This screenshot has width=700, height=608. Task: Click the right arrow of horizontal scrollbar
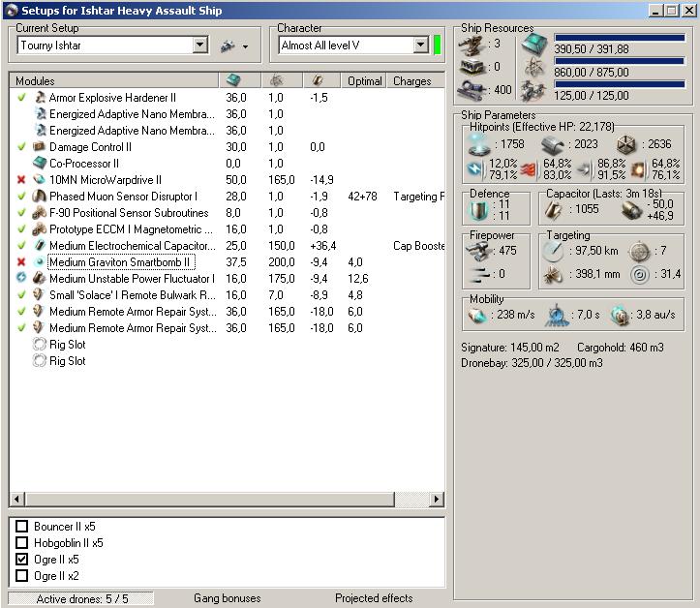coord(436,499)
